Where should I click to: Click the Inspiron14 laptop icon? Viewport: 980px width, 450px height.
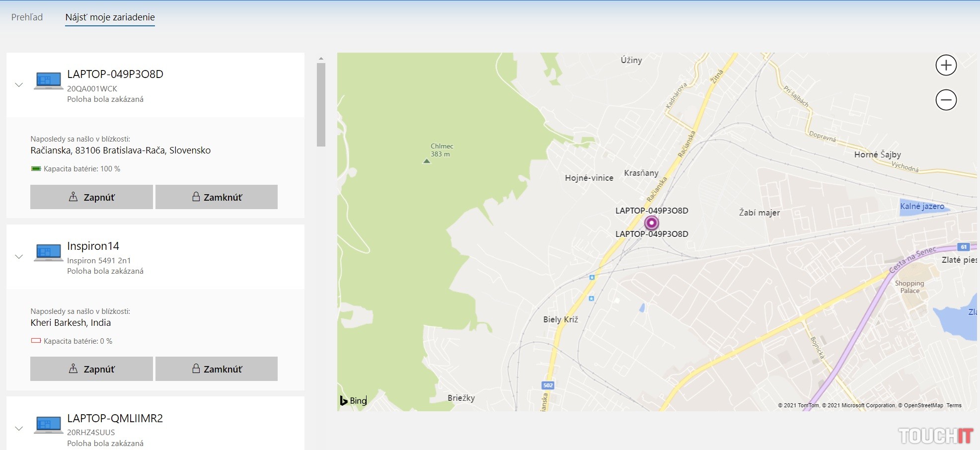48,252
